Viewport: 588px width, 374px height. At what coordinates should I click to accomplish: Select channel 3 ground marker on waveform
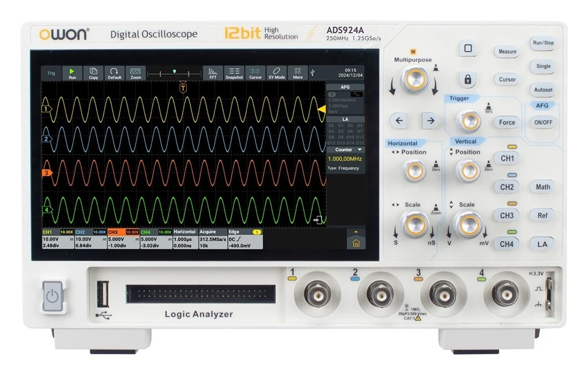tap(47, 173)
